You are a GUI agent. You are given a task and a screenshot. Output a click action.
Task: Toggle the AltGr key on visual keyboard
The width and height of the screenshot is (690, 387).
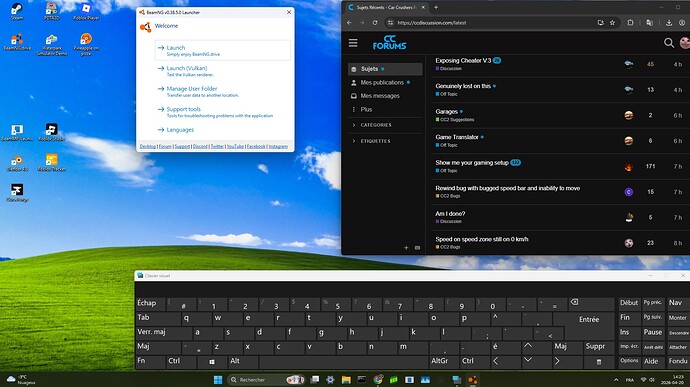444,361
